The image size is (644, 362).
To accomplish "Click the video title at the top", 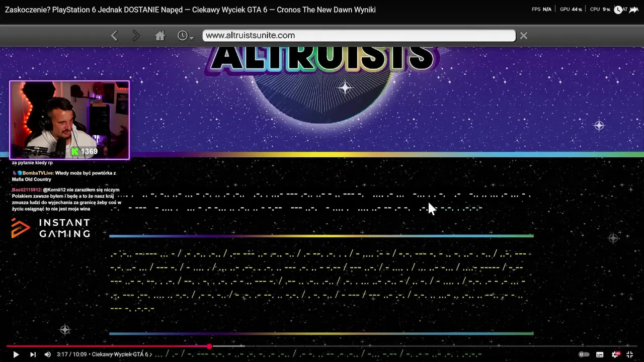I will pos(190,10).
